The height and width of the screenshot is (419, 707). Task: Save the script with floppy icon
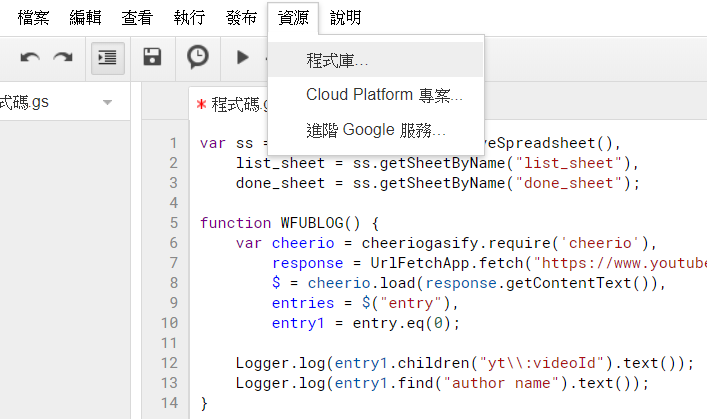click(x=152, y=57)
